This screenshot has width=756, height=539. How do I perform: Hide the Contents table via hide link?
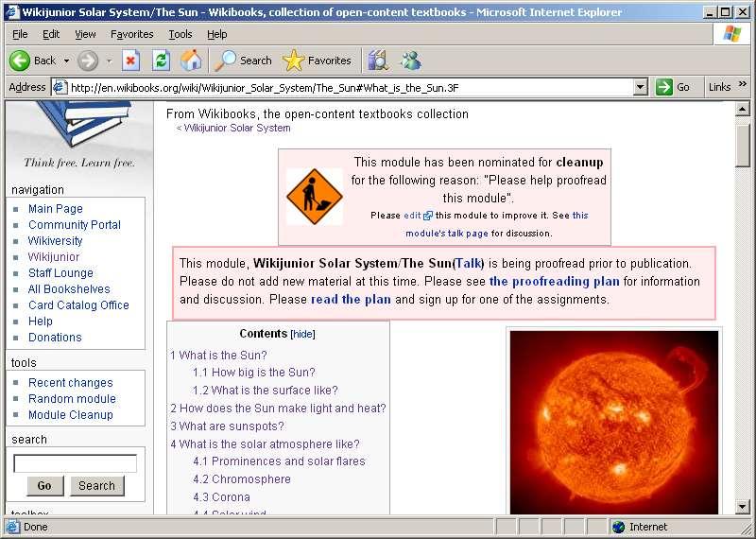(302, 334)
